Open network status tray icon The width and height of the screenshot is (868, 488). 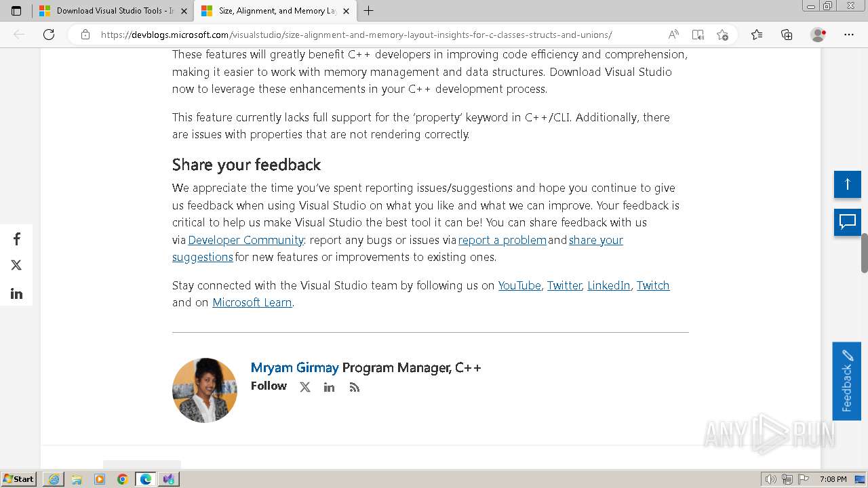[787, 479]
